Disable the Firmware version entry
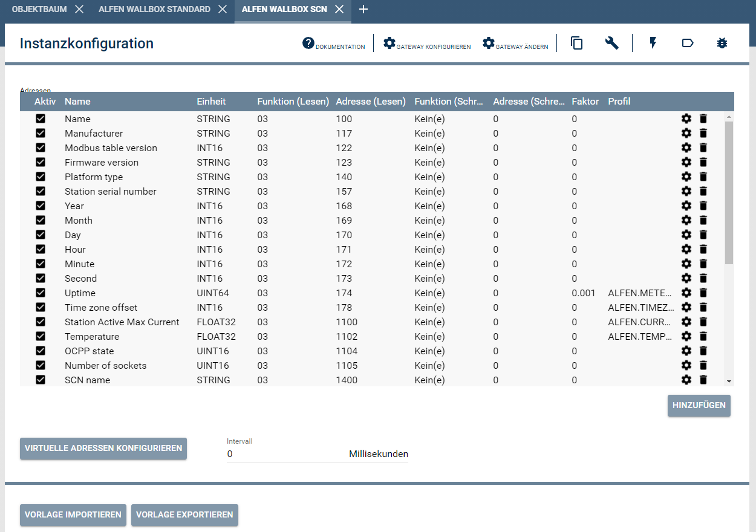This screenshot has width=756, height=532. (41, 162)
